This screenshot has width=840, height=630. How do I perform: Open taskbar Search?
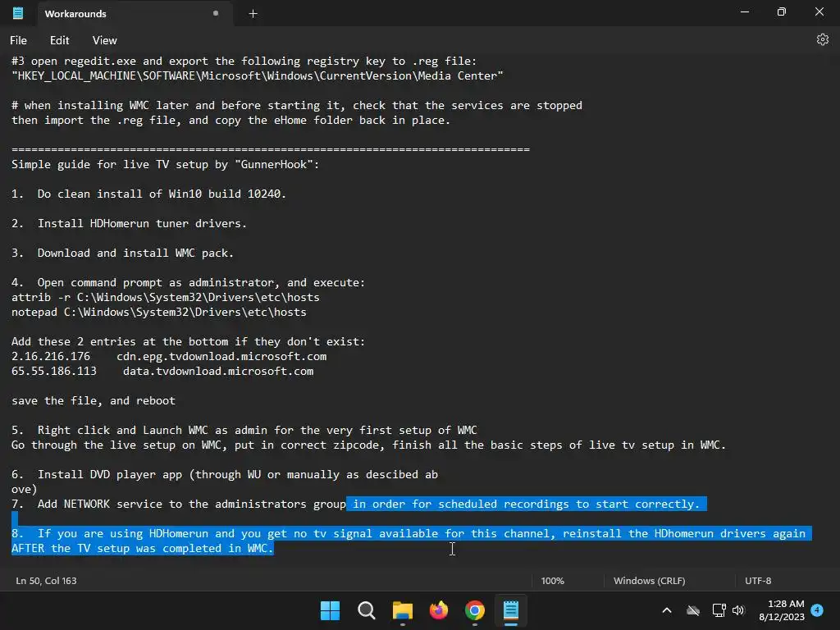pyautogui.click(x=367, y=610)
